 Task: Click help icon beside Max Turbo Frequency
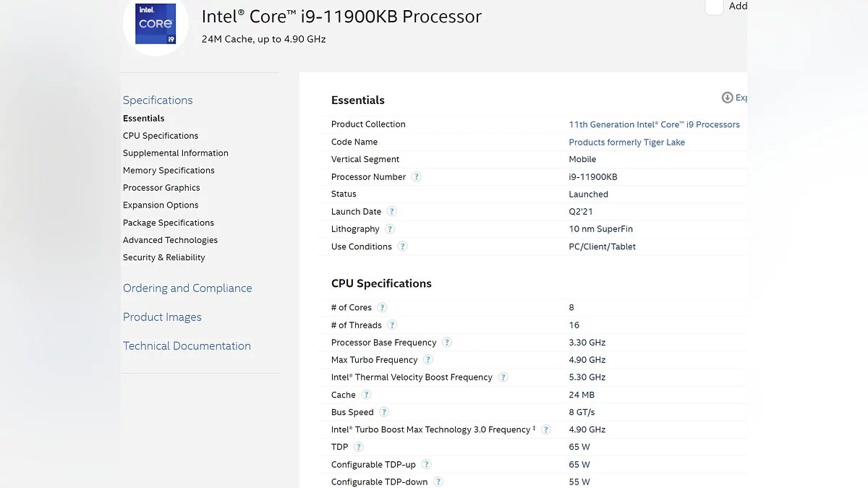[428, 360]
